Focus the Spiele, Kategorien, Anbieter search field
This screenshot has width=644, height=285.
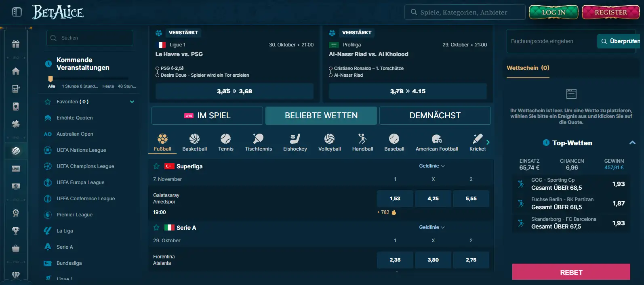point(465,12)
